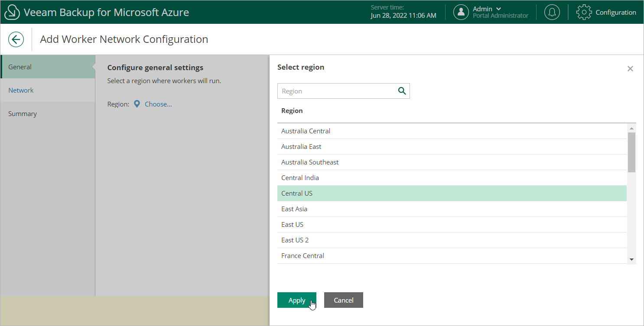Click the region location pin icon
This screenshot has width=644, height=326.
point(137,104)
